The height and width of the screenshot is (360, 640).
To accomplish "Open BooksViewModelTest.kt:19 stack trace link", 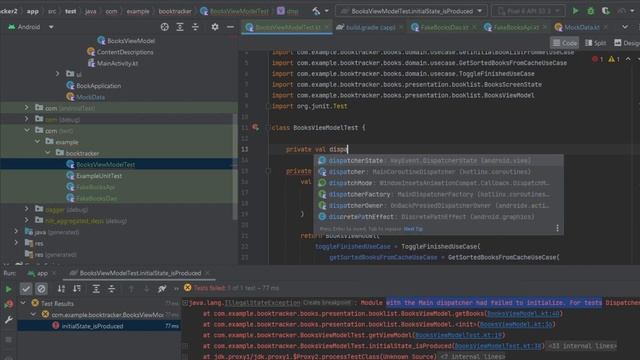I will (x=458, y=335).
